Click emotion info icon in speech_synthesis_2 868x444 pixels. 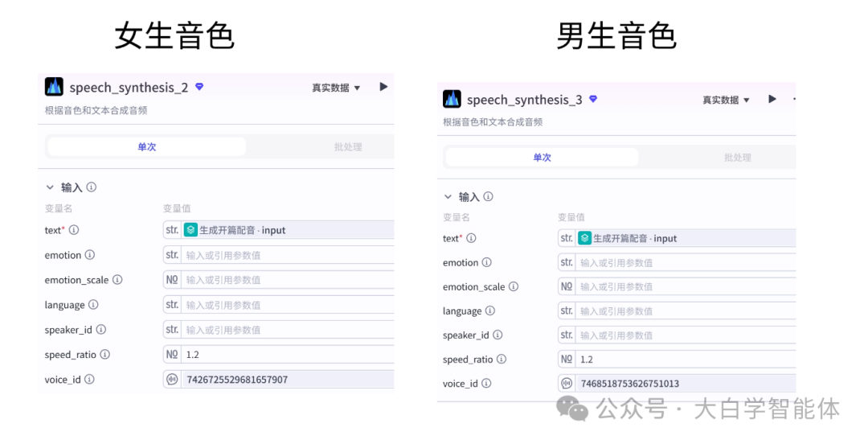tap(90, 254)
